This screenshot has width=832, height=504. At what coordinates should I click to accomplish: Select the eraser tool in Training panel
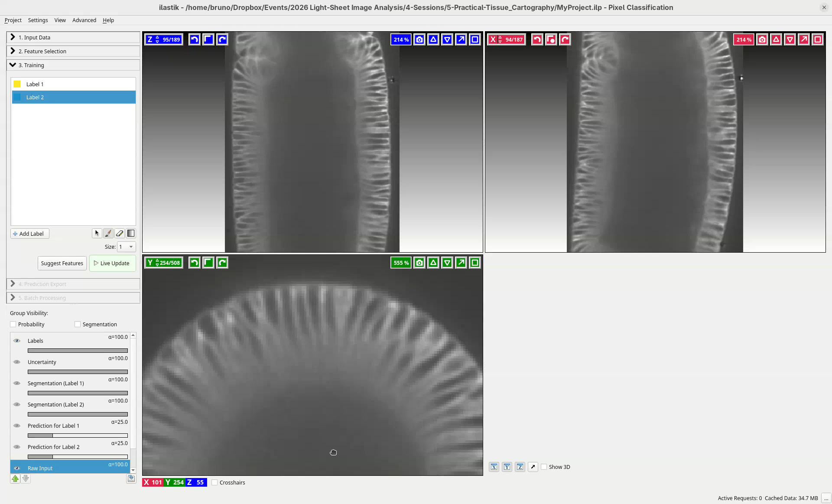120,234
